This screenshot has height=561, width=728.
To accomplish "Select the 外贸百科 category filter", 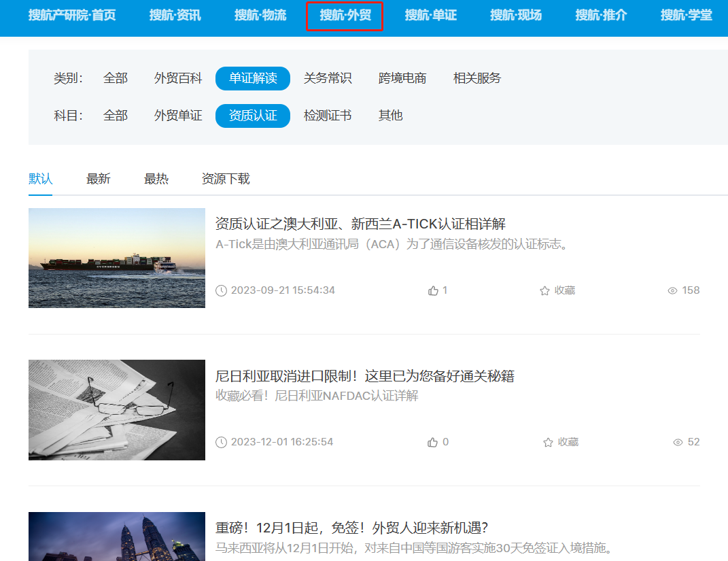I will (x=178, y=79).
